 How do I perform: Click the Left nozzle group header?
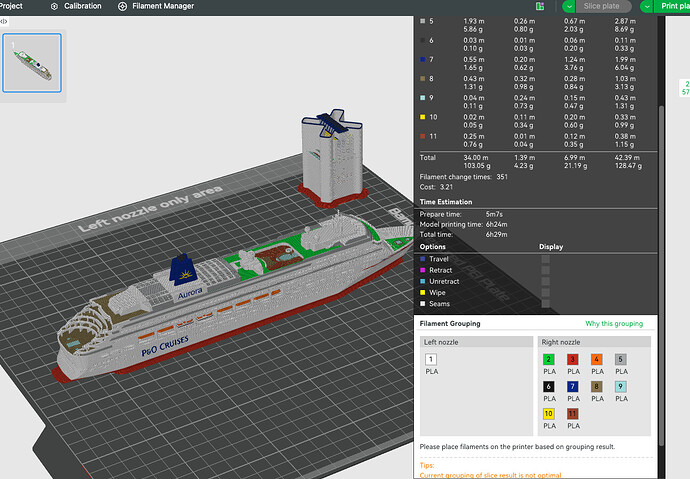(x=476, y=342)
